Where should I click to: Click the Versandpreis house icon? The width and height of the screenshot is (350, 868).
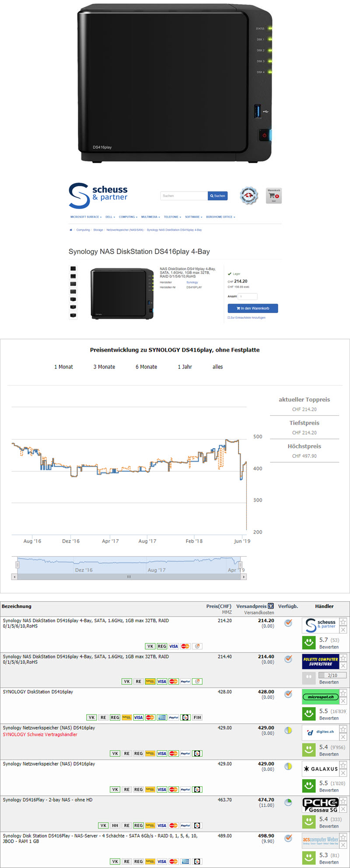click(271, 606)
